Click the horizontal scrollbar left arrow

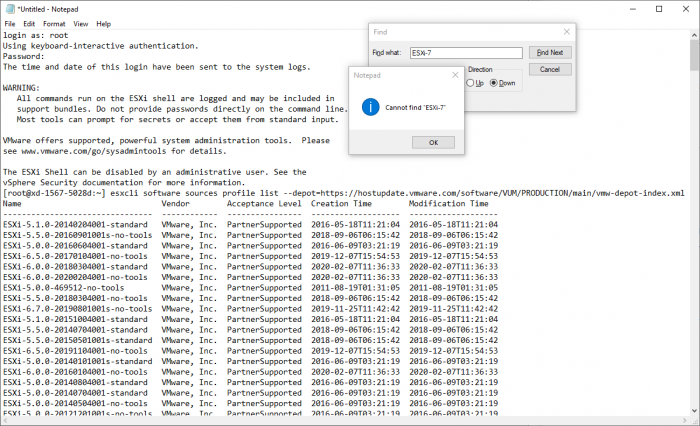click(4, 421)
